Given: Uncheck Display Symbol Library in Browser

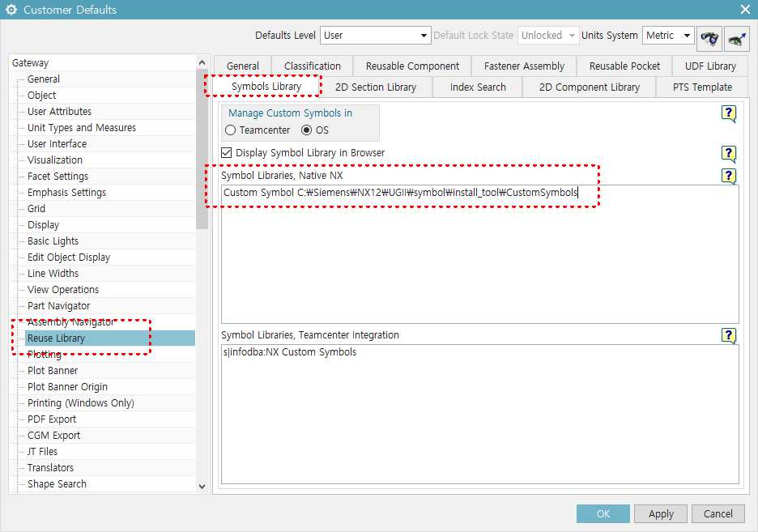Looking at the screenshot, I should point(225,152).
